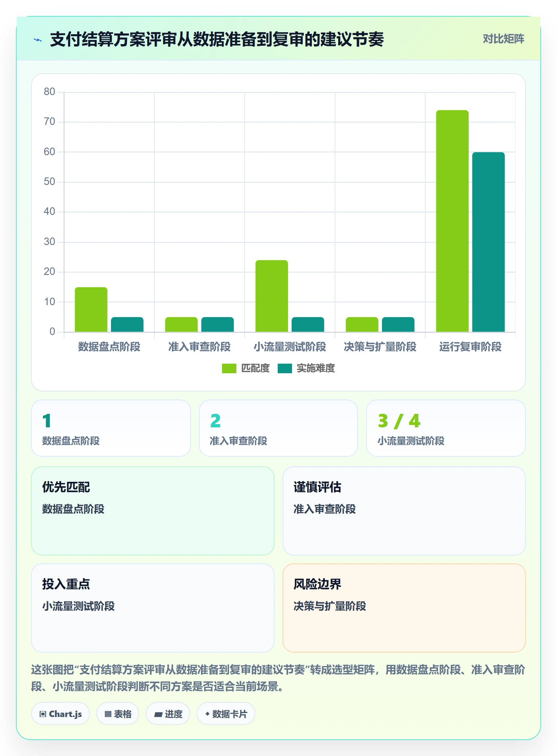Select the tall green 运行复审阶段 匹配度 bar
The height and width of the screenshot is (756, 557).
point(452,221)
